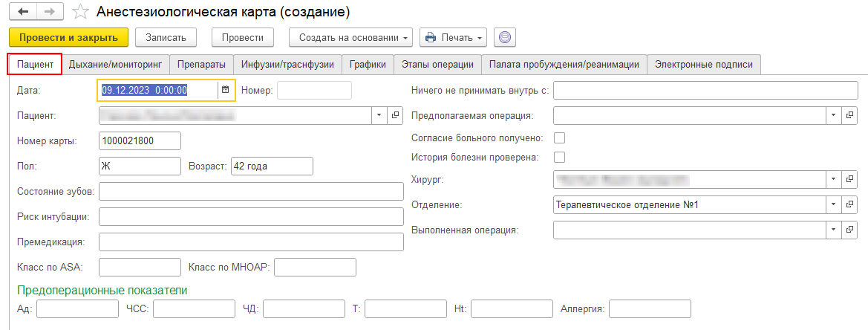Click the Записать button
Screen dimensions: 868x330
pos(166,37)
